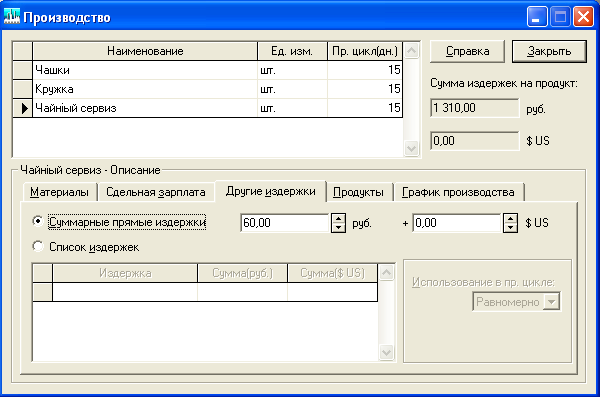Click the Справка button

(x=467, y=51)
